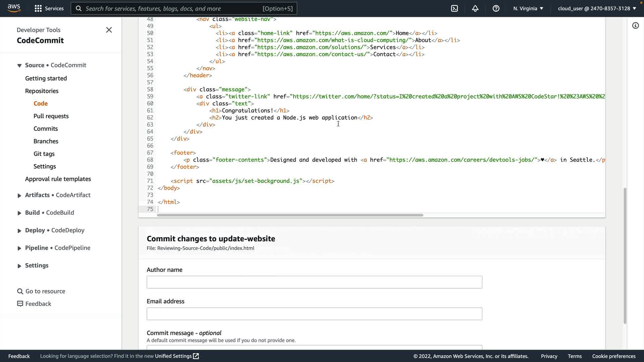Click the AWS logo home icon
The height and width of the screenshot is (362, 644).
click(14, 8)
